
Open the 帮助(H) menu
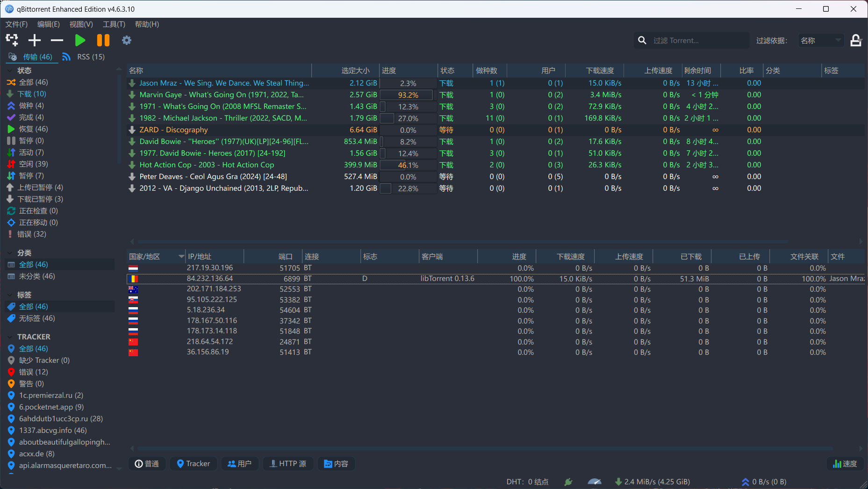point(147,24)
